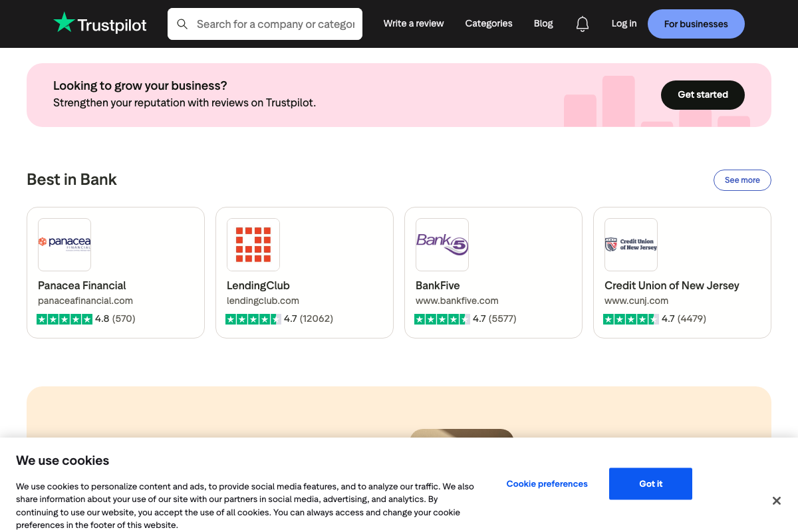Click lendingclub.com domain text
This screenshot has height=532, width=798.
point(263,301)
